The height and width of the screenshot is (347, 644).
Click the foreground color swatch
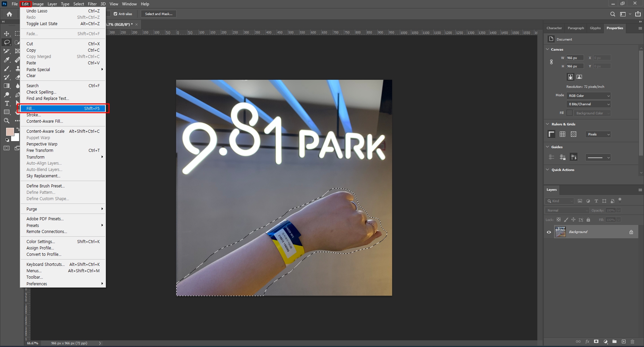coord(10,131)
